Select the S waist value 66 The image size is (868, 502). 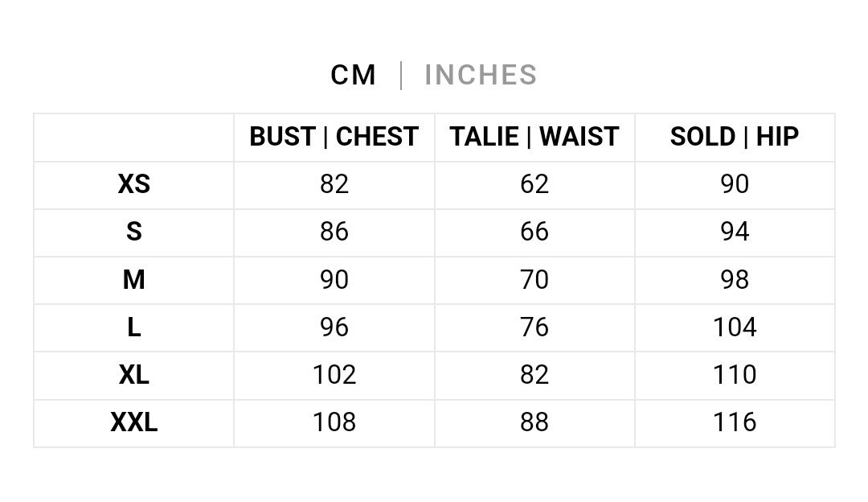pyautogui.click(x=534, y=232)
